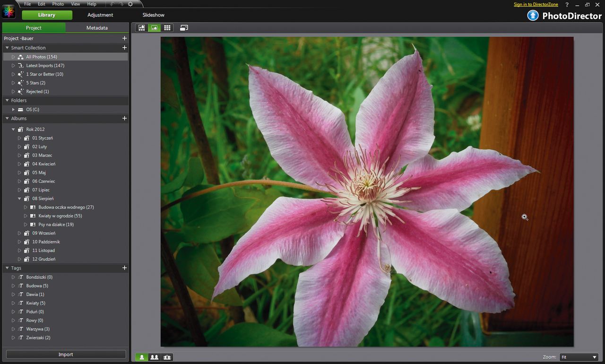This screenshot has height=364, width=605.
Task: Add a new smart collection
Action: coord(124,48)
